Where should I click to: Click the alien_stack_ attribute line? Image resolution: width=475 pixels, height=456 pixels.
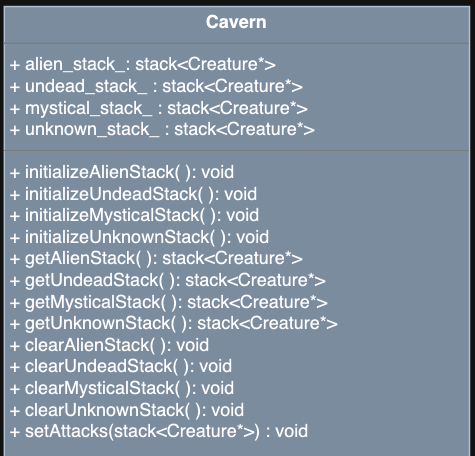143,64
